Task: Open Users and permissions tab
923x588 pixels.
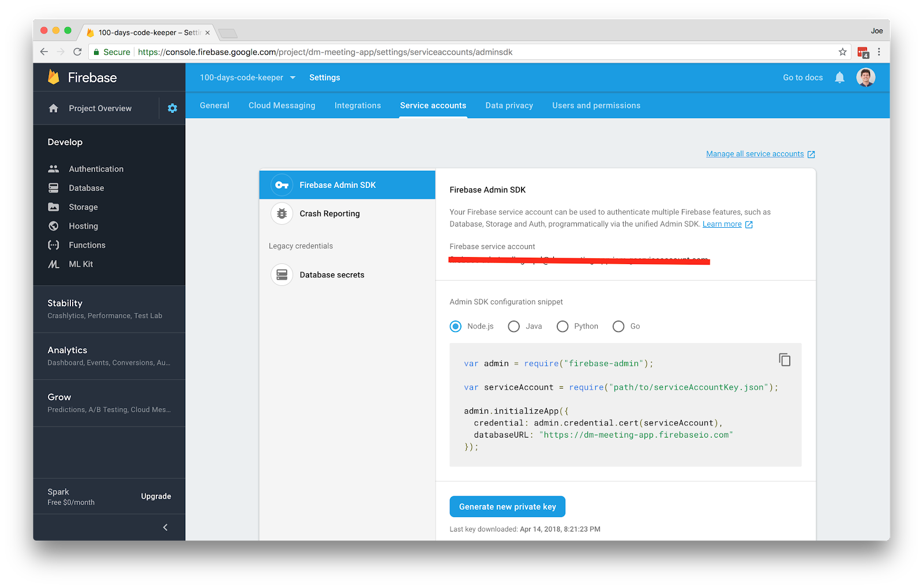Action: click(x=596, y=105)
